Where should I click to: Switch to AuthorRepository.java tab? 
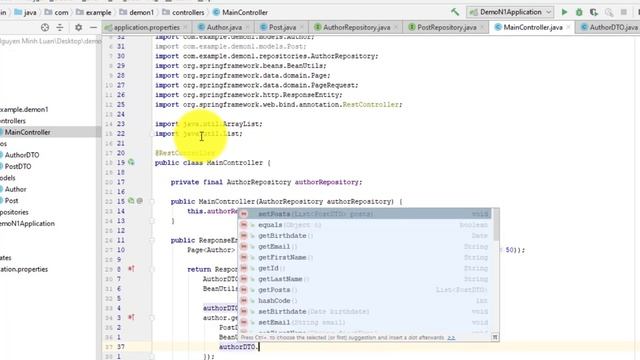coord(356,27)
